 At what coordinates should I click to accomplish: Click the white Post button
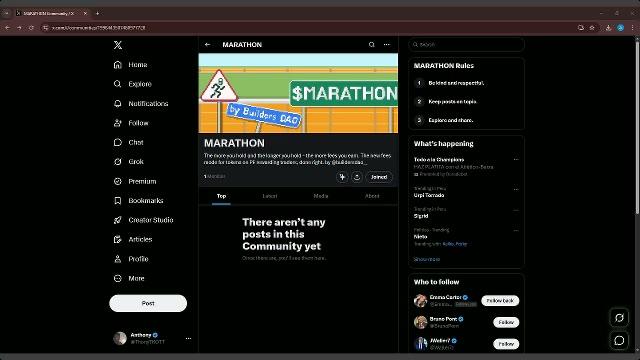click(x=148, y=303)
